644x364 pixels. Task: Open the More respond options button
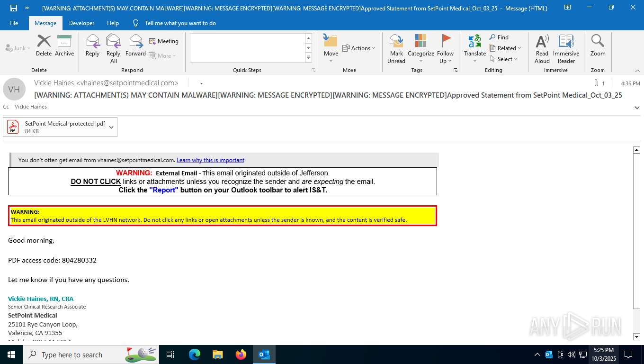pos(163,56)
